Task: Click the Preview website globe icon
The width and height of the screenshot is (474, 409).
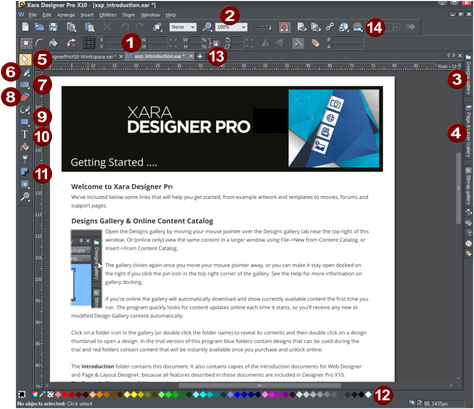Action: [344, 27]
